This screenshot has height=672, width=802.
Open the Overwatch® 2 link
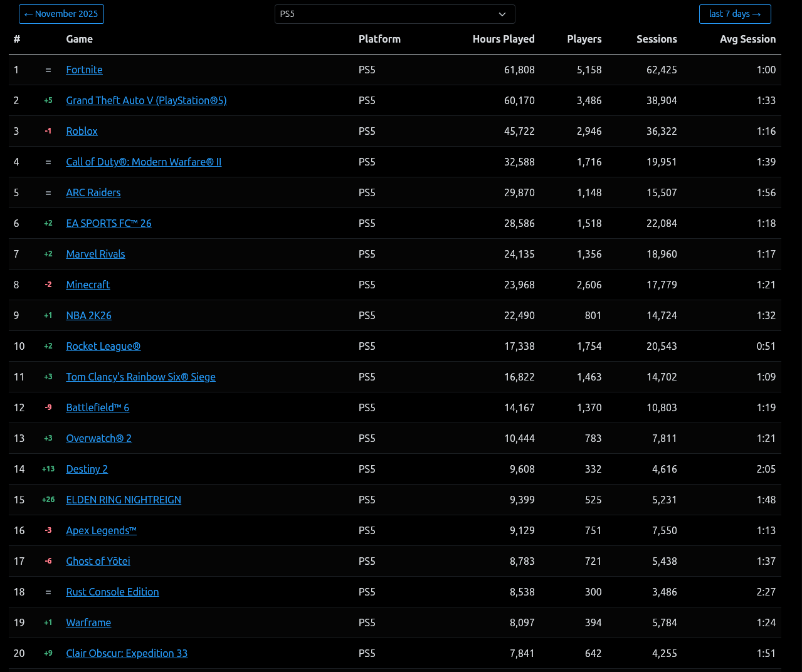pos(98,438)
